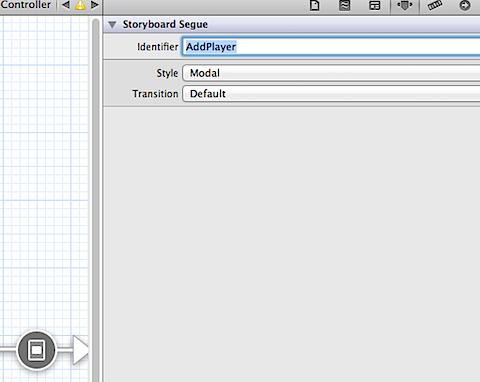Go to next issue in jump bar
The height and width of the screenshot is (382, 480).
click(95, 5)
